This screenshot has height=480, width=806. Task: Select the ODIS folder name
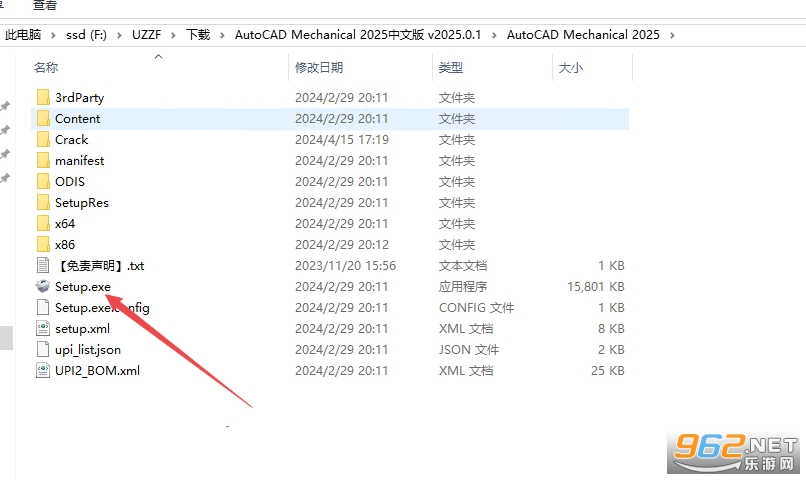[70, 182]
